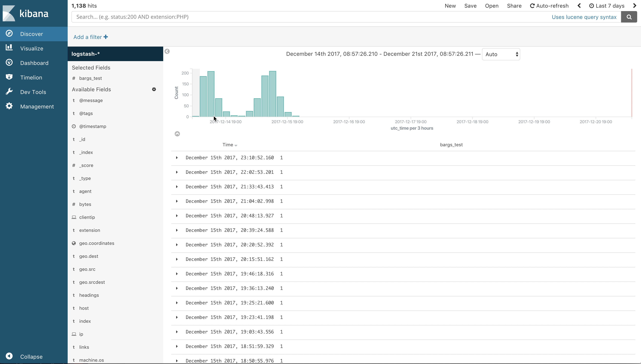
Task: Select the Dashboard icon in sidebar
Action: click(9, 63)
